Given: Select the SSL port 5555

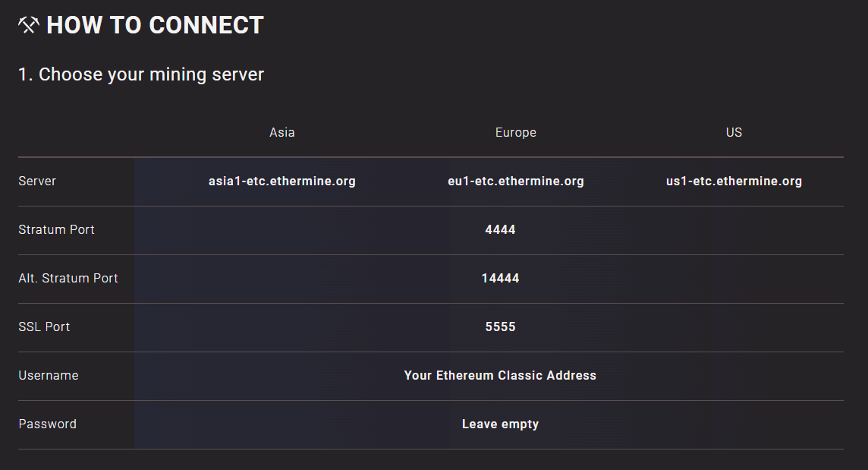Looking at the screenshot, I should tap(500, 326).
